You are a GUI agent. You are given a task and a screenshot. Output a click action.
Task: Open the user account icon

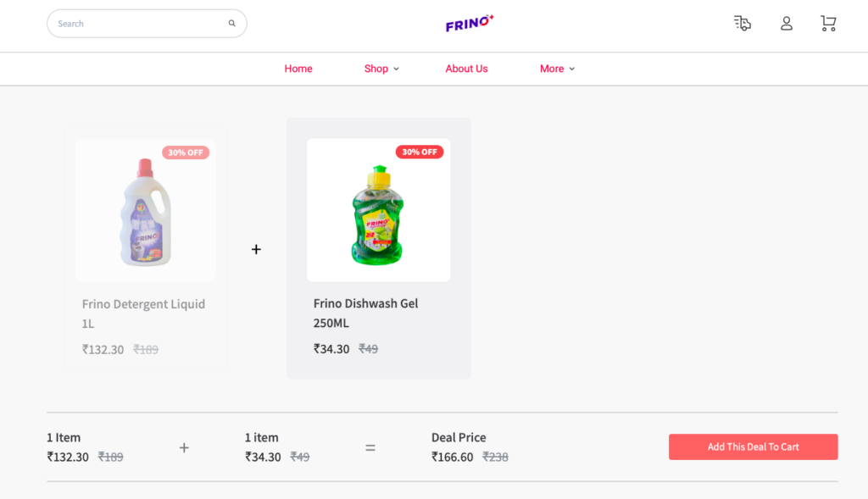(x=787, y=24)
